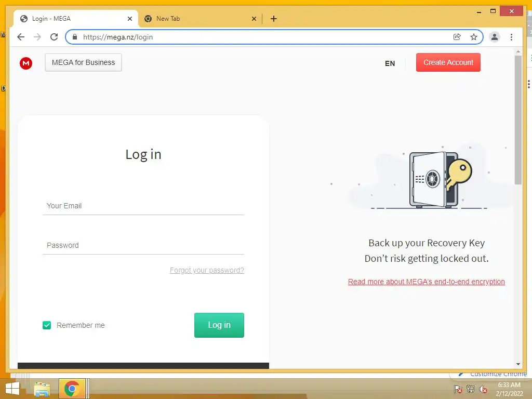Open the end-to-end encryption link
Viewport: 532px width, 399px height.
click(x=427, y=282)
